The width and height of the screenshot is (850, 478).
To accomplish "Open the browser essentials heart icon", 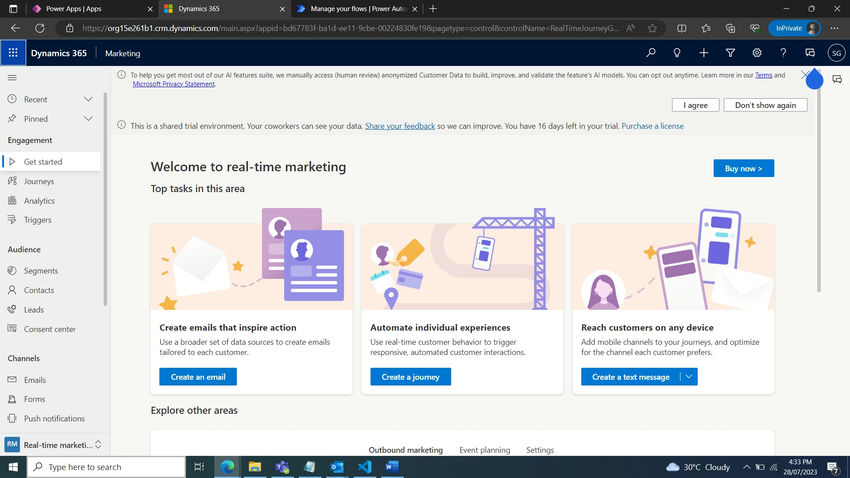I will (x=755, y=28).
